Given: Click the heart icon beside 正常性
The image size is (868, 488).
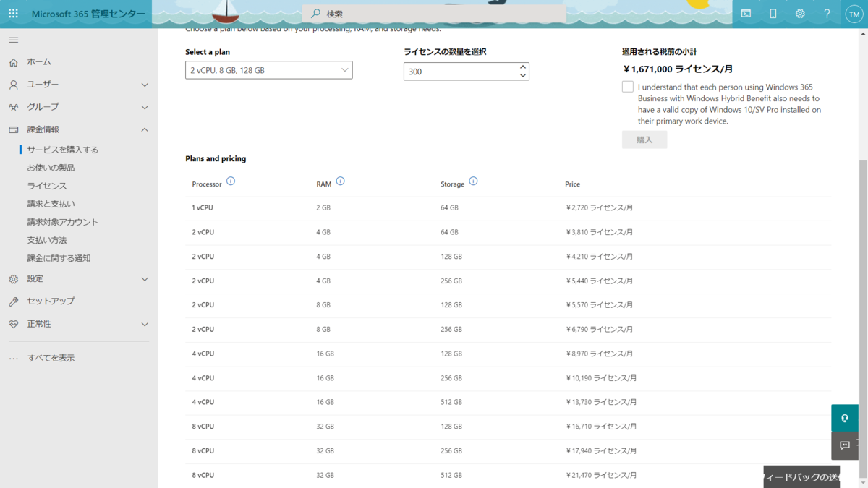Looking at the screenshot, I should click(x=13, y=324).
